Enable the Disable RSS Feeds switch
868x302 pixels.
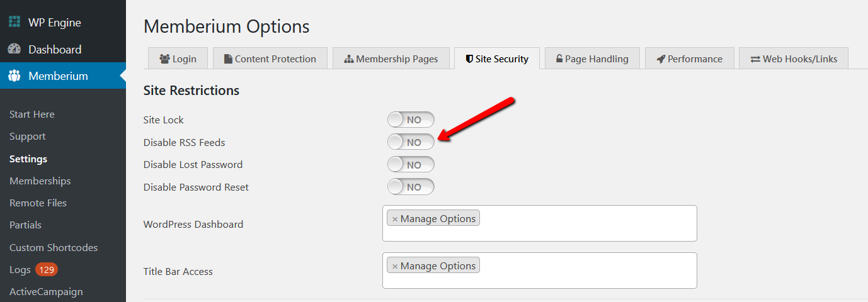pos(411,142)
